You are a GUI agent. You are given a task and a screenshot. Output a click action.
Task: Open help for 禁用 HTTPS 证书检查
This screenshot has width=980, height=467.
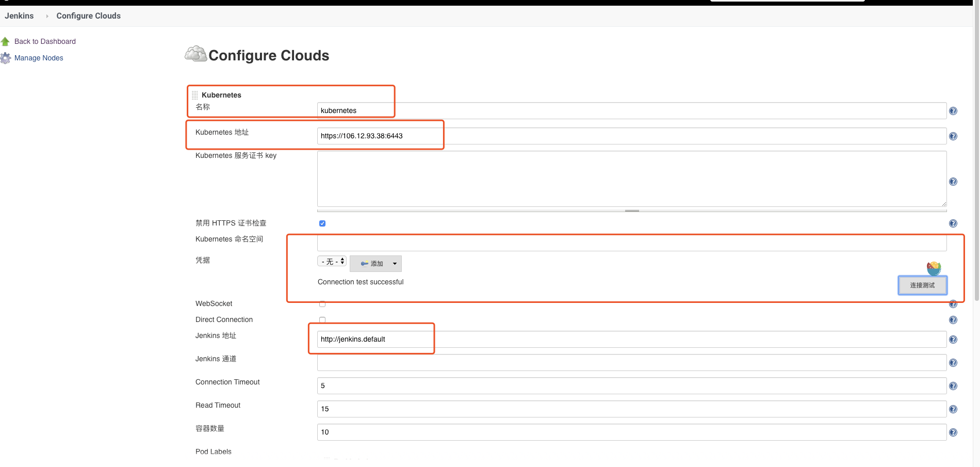tap(953, 223)
